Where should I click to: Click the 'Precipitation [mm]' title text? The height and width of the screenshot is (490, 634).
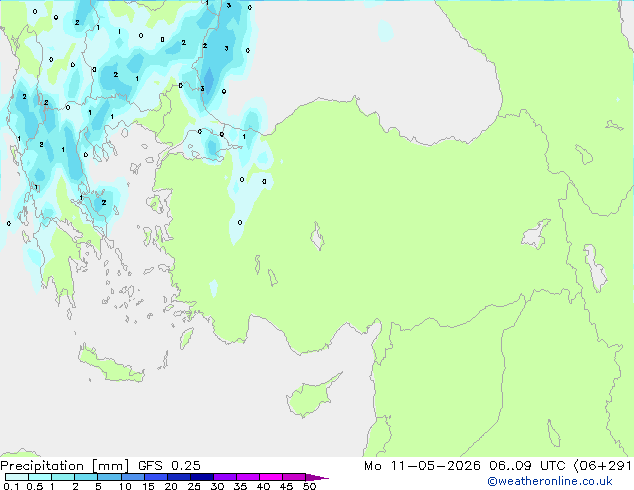click(65, 466)
